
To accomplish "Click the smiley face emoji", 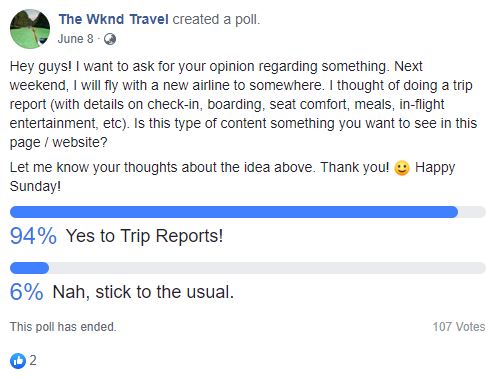I will [x=402, y=168].
